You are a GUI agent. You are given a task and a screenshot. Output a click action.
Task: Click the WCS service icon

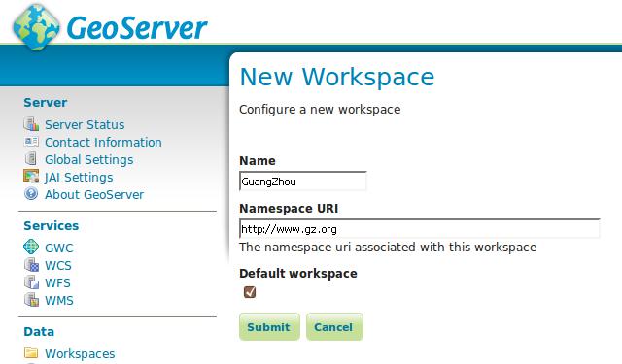pos(31,265)
